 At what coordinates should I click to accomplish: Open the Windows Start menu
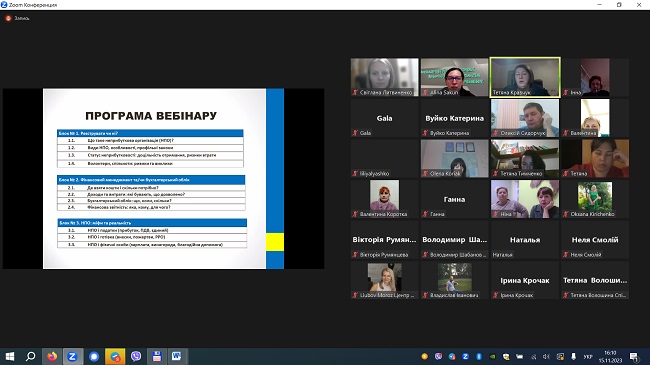click(10, 356)
